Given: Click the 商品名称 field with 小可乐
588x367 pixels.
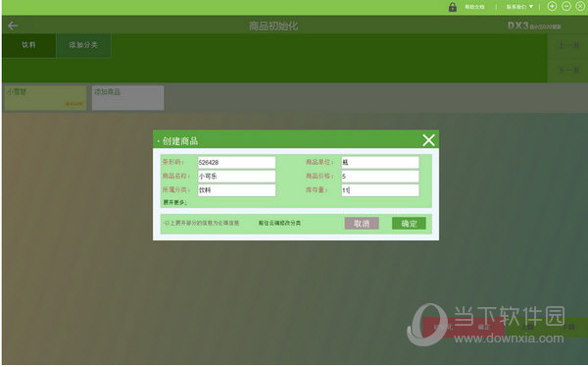Looking at the screenshot, I should click(236, 177).
